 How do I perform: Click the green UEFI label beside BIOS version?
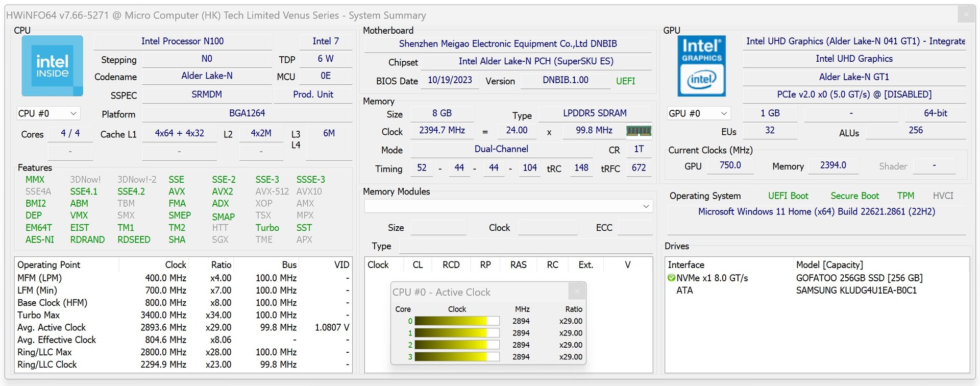(x=626, y=81)
